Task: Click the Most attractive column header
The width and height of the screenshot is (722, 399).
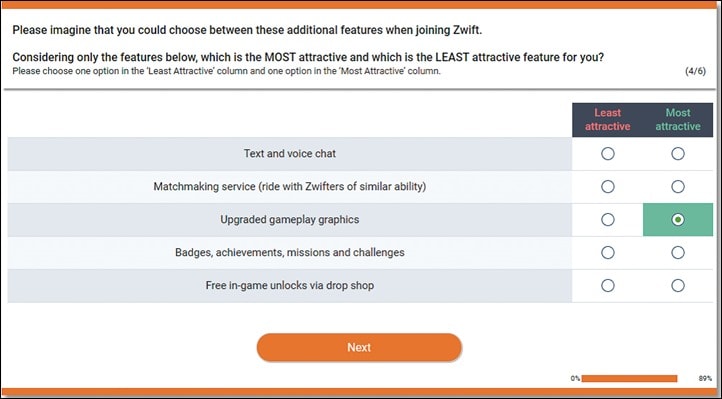Action: click(678, 120)
